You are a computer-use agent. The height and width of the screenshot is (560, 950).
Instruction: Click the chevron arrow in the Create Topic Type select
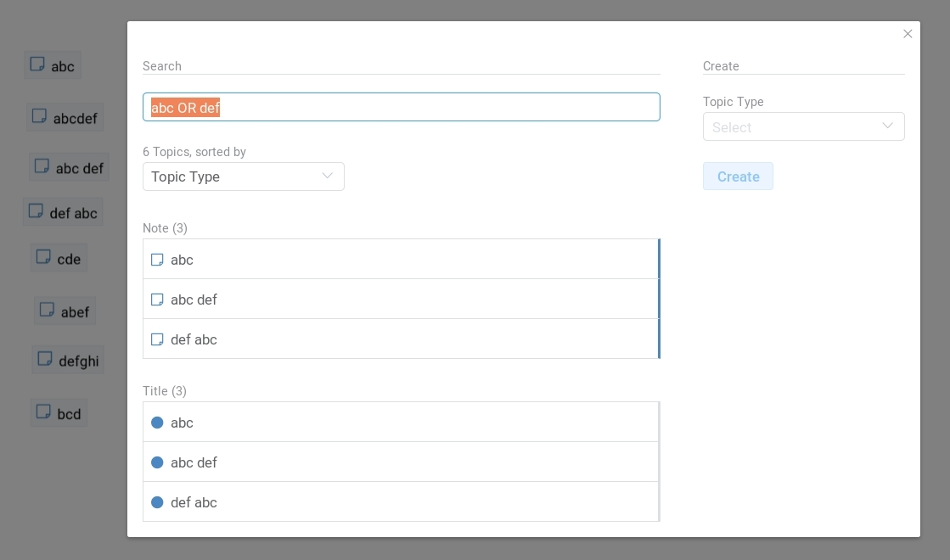pyautogui.click(x=887, y=126)
